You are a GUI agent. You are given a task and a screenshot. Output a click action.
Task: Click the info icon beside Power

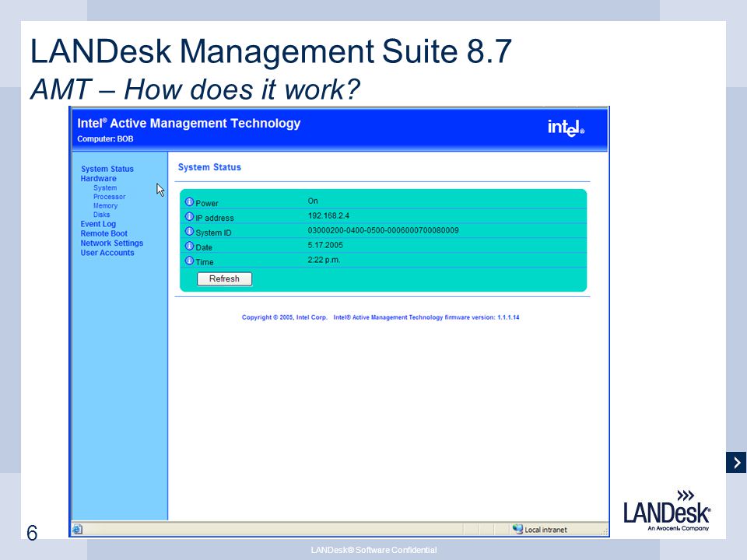point(189,202)
